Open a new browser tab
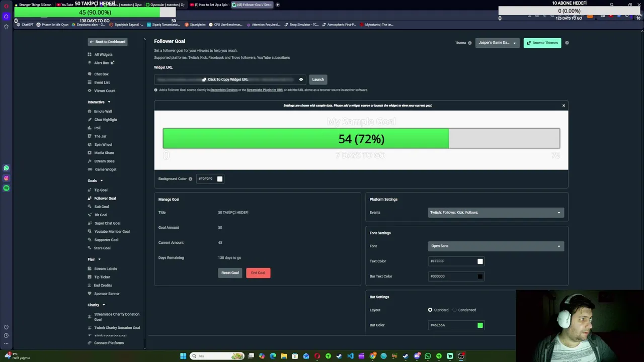This screenshot has height=362, width=644. coord(277,5)
